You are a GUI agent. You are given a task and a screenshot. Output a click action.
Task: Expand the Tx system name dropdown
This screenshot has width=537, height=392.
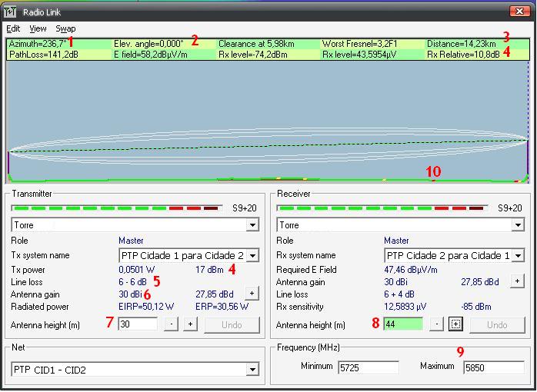pos(252,255)
